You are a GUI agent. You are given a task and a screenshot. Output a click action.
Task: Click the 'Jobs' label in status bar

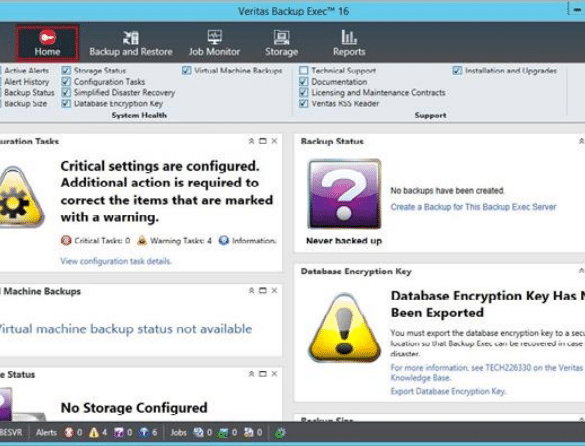tap(178, 433)
